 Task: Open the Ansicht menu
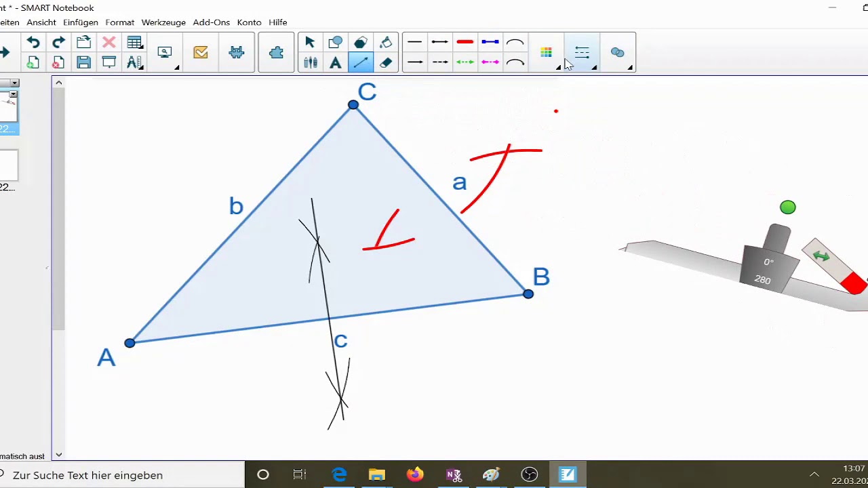pyautogui.click(x=41, y=22)
